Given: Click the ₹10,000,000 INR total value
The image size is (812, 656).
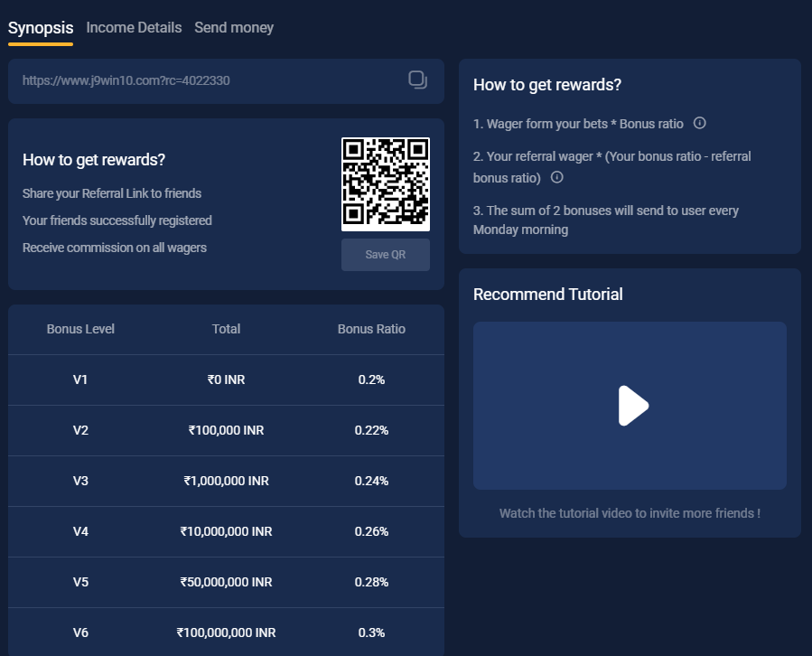Looking at the screenshot, I should click(x=226, y=531).
